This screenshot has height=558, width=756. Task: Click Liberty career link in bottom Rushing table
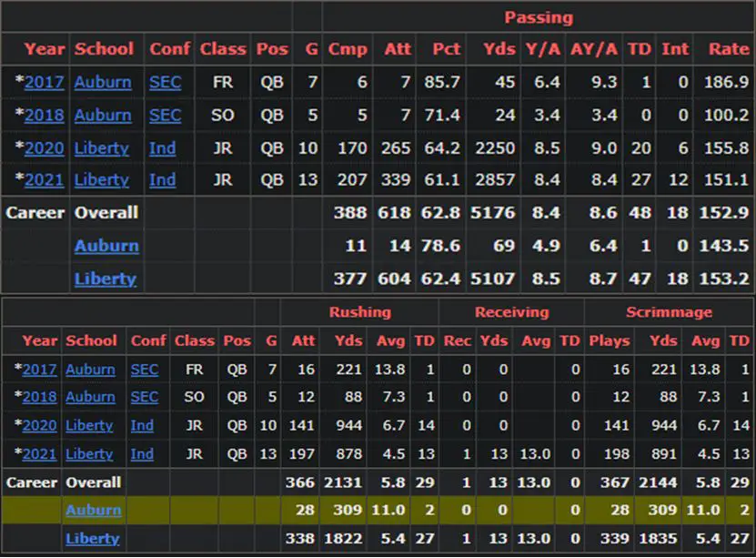92,538
